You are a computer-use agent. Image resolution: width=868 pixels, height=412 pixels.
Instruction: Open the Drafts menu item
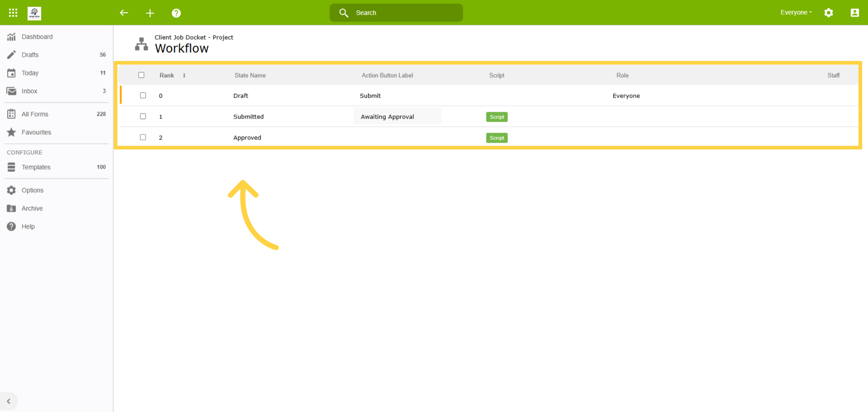click(56, 55)
